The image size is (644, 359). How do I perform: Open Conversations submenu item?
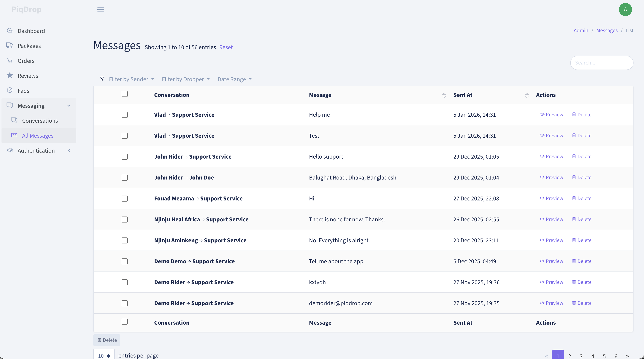(x=40, y=121)
